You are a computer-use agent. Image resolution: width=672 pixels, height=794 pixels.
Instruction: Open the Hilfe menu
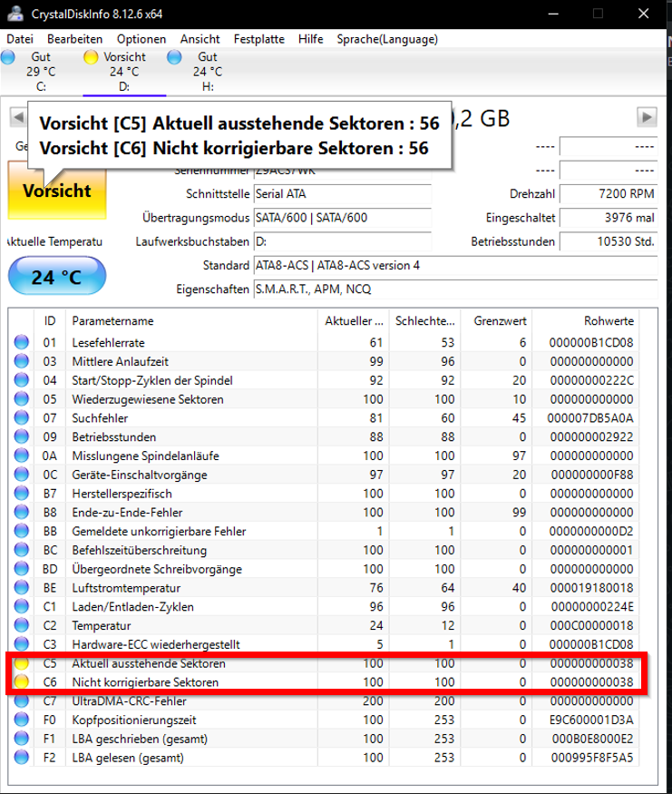click(x=311, y=39)
